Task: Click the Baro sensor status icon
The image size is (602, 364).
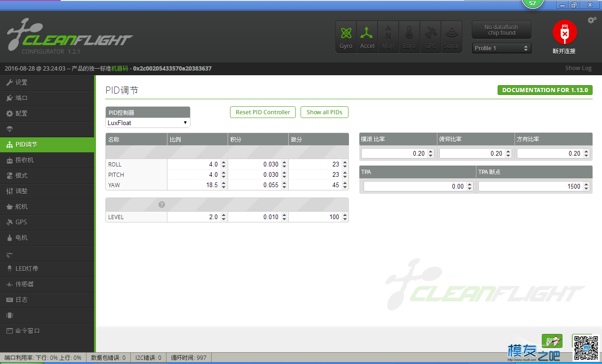Action: tap(409, 37)
